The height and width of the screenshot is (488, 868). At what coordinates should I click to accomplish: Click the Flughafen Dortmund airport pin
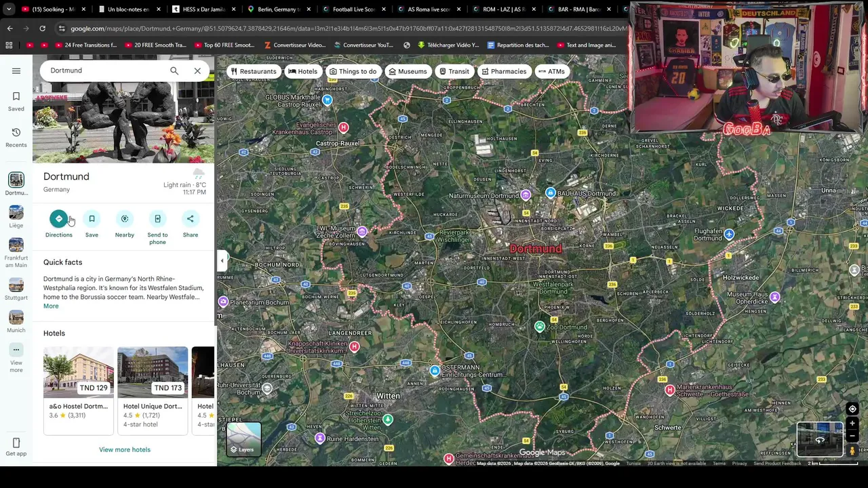point(729,235)
